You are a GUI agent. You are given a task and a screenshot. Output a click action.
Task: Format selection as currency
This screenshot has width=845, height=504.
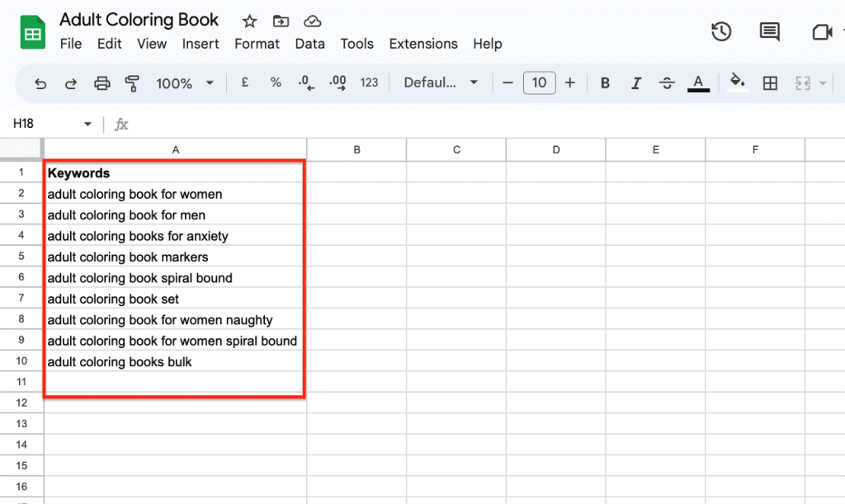coord(245,82)
